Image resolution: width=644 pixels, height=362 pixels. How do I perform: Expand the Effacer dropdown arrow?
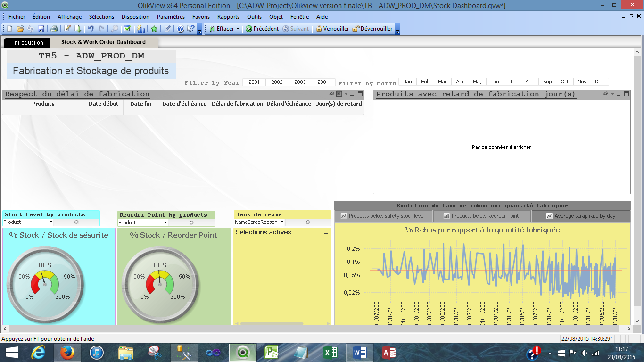238,29
